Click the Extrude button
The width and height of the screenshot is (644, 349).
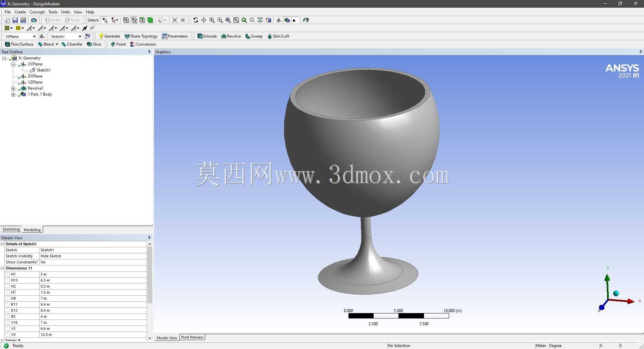(207, 36)
